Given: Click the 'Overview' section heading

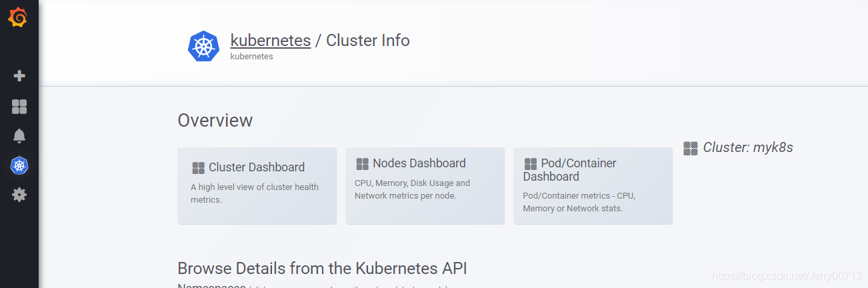Looking at the screenshot, I should (215, 120).
